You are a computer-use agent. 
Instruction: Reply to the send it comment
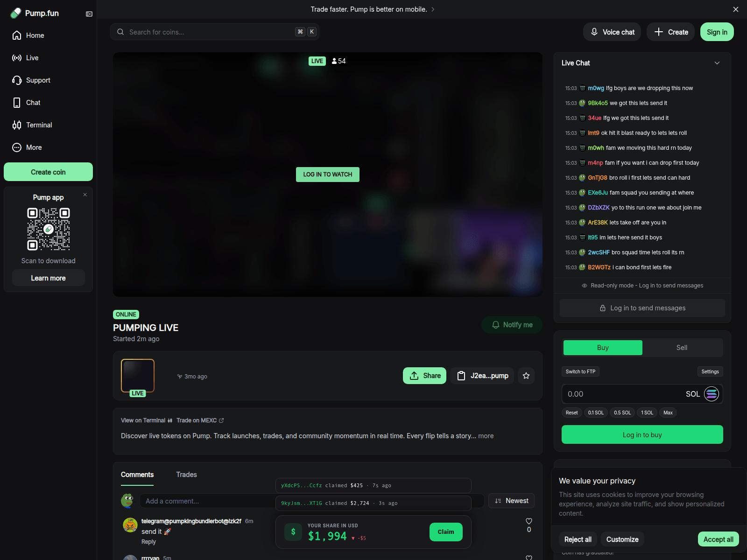pyautogui.click(x=148, y=542)
